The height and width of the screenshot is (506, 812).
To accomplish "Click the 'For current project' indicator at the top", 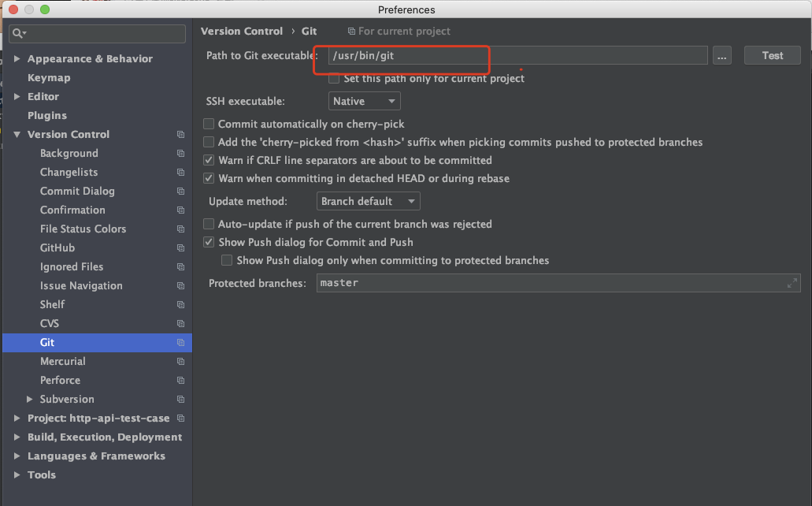I will tap(399, 31).
